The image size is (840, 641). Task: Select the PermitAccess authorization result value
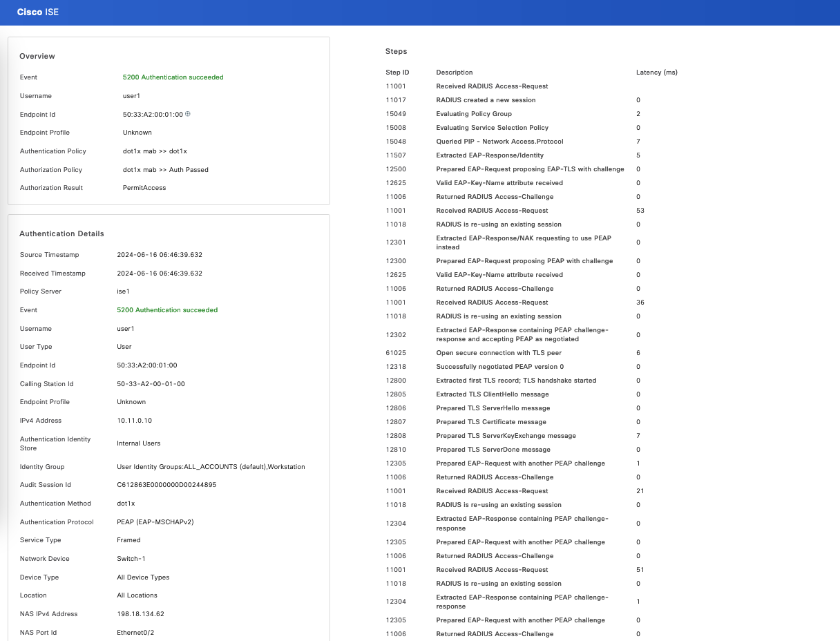(144, 188)
